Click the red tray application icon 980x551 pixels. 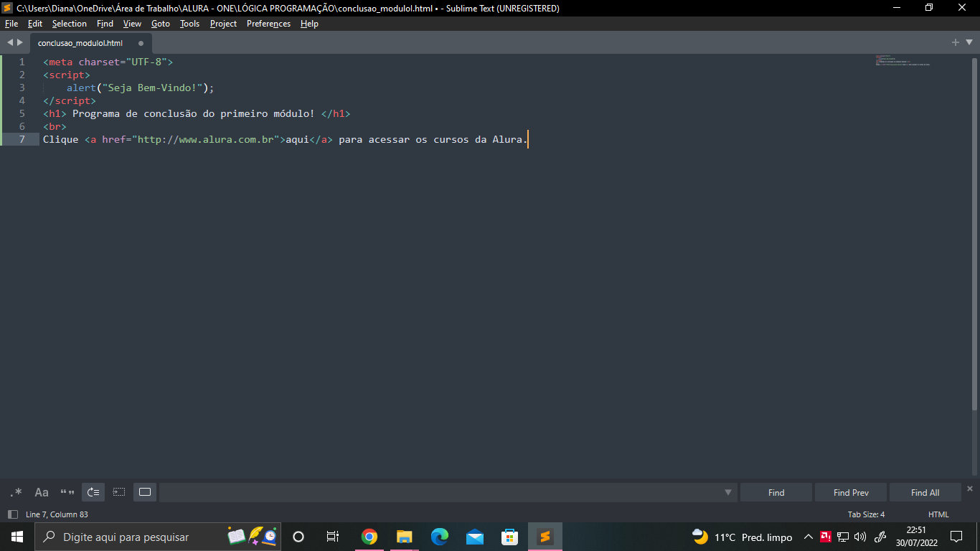pyautogui.click(x=826, y=537)
